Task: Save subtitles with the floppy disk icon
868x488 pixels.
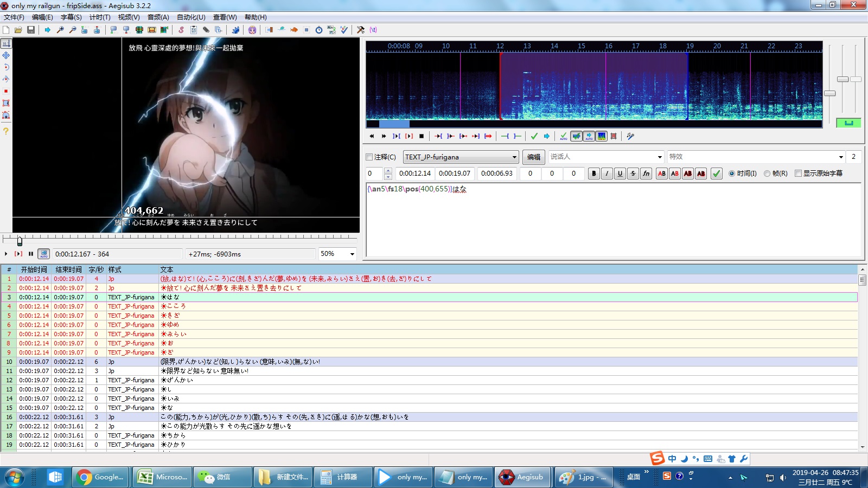Action: pyautogui.click(x=31, y=30)
